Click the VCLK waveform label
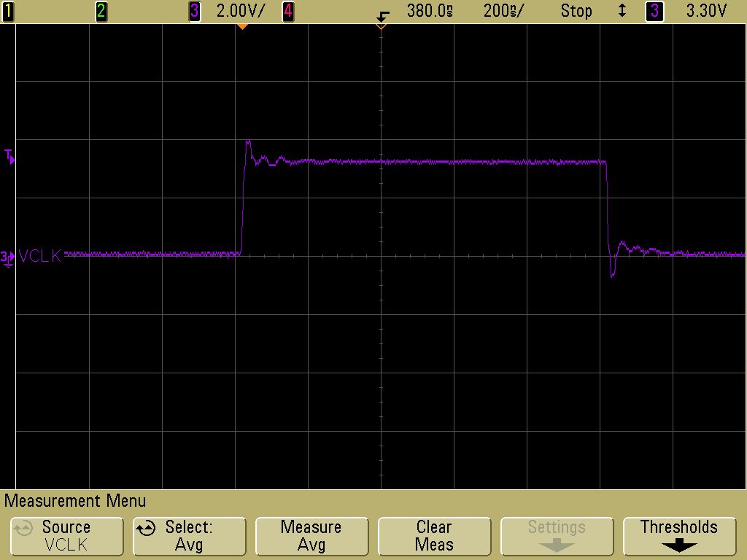The height and width of the screenshot is (560, 747). click(x=40, y=256)
